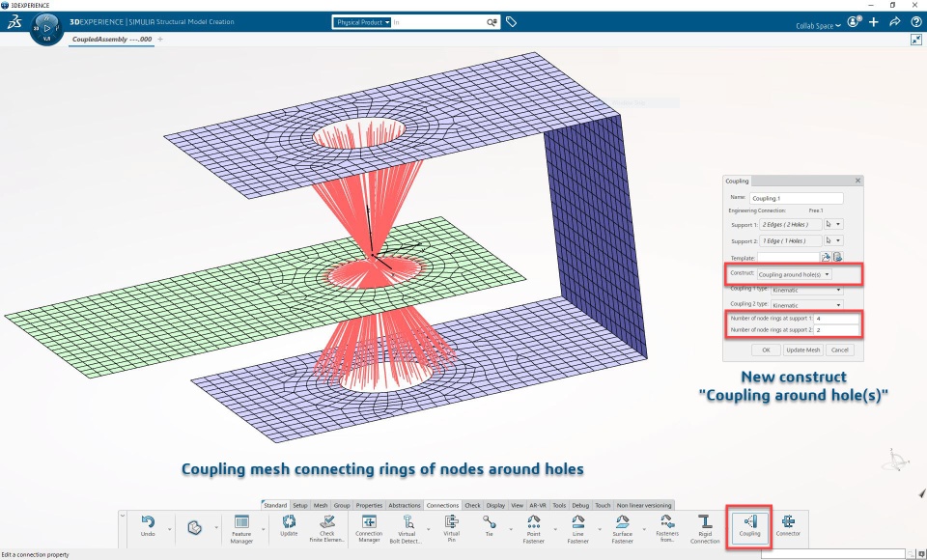This screenshot has height=560, width=927.
Task: Switch to the Check tab
Action: coord(472,506)
